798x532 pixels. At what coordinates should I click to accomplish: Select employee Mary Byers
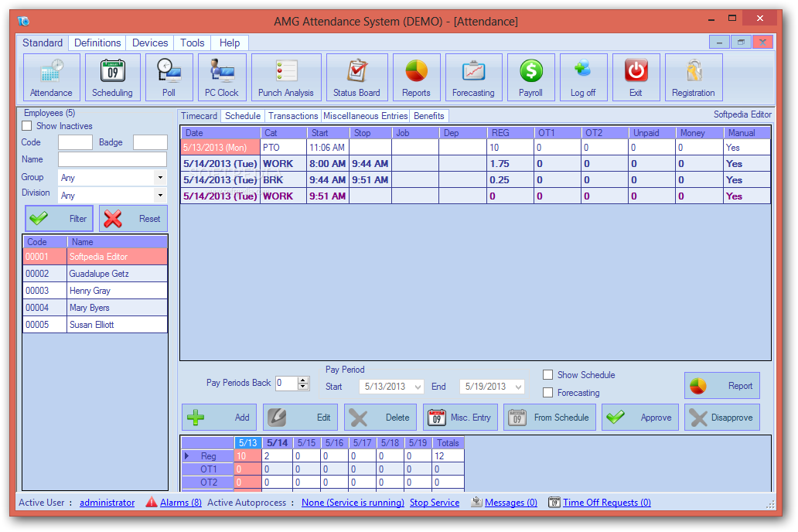[95, 308]
